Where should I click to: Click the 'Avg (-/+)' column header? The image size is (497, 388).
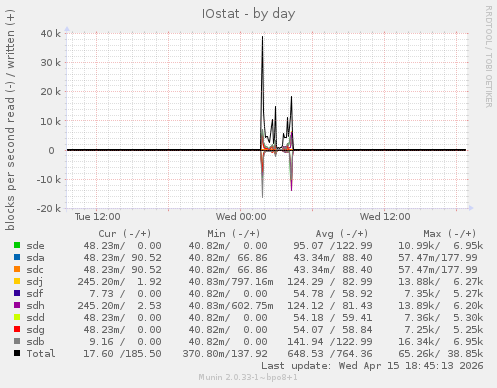(x=342, y=234)
